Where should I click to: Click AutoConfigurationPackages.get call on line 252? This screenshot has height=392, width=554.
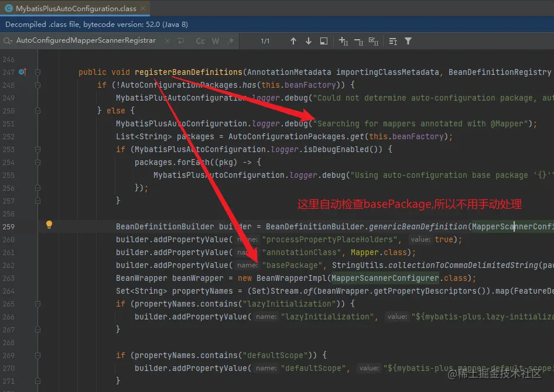pyautogui.click(x=296, y=136)
